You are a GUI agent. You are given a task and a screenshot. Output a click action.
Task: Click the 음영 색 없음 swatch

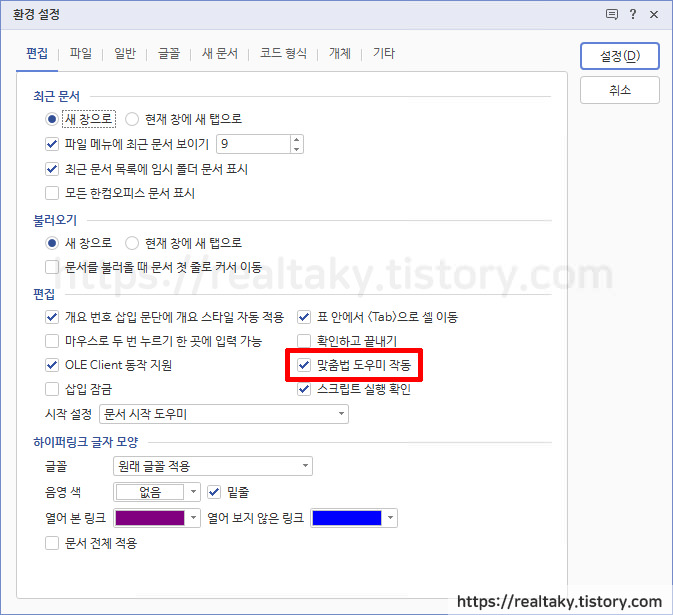pos(150,492)
